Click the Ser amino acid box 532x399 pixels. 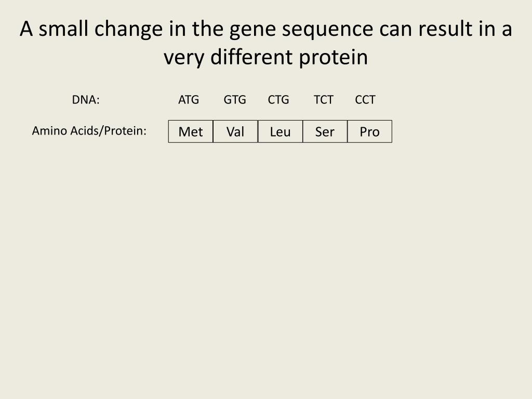pyautogui.click(x=325, y=131)
